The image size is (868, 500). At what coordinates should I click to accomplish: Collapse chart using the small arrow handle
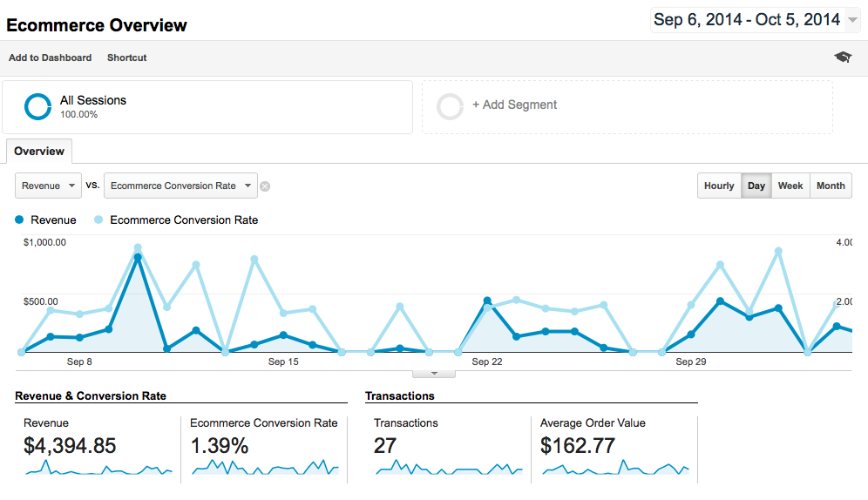[x=434, y=374]
